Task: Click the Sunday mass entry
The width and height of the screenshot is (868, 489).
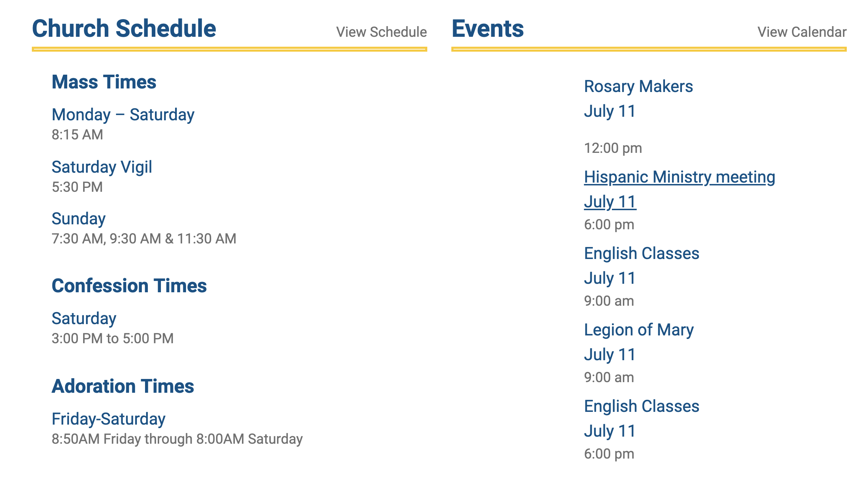Action: [79, 219]
